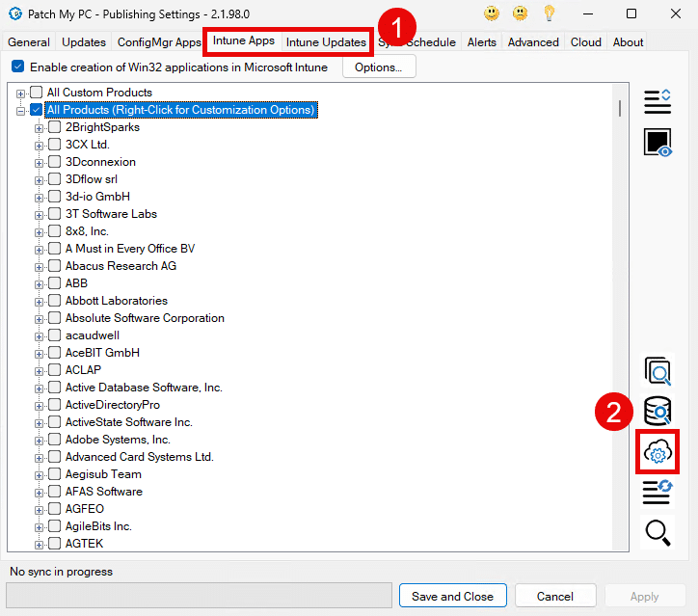
Task: Open the Advanced tab
Action: (533, 42)
